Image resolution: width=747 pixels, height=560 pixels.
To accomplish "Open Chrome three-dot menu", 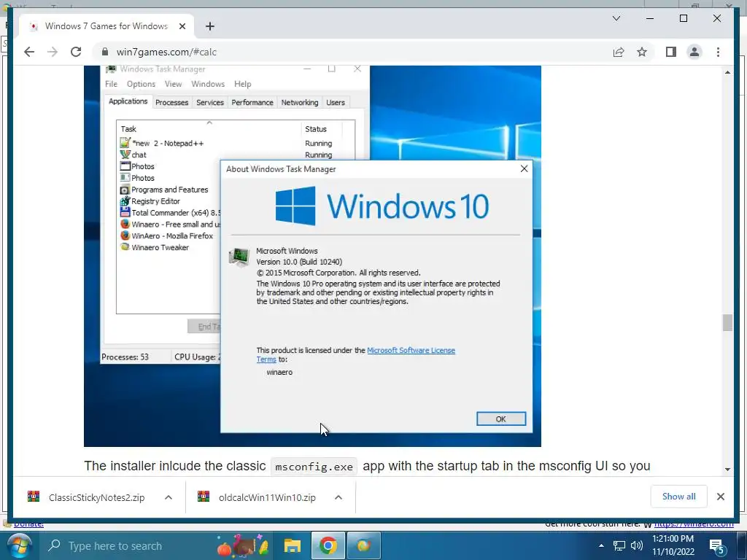I will [x=718, y=52].
